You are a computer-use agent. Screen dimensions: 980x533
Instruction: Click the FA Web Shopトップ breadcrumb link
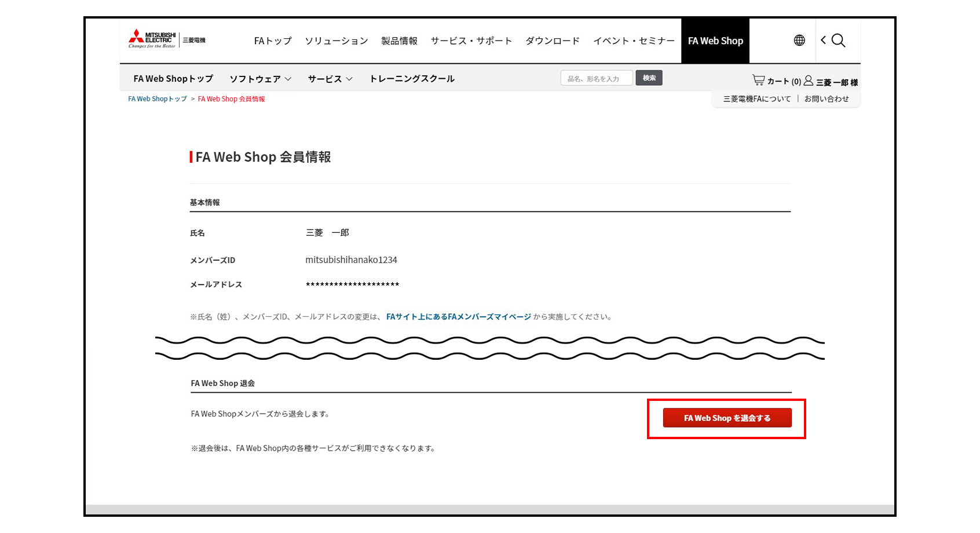pos(158,99)
